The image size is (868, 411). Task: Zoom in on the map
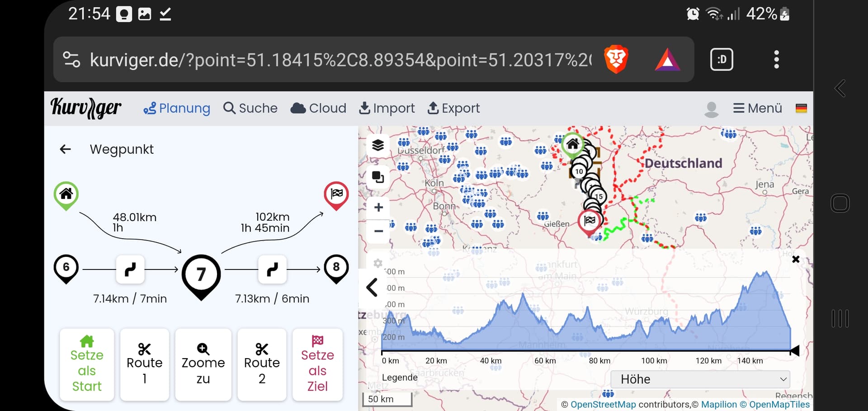(378, 208)
